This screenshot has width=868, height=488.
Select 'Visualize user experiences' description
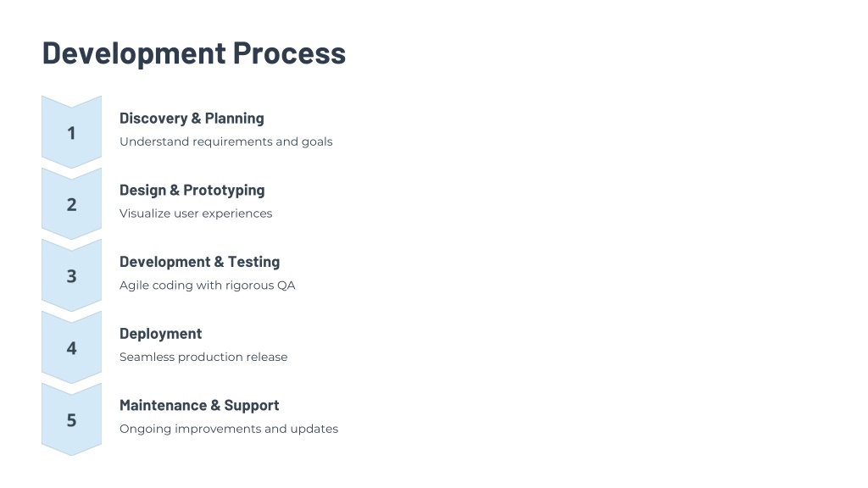pos(196,213)
